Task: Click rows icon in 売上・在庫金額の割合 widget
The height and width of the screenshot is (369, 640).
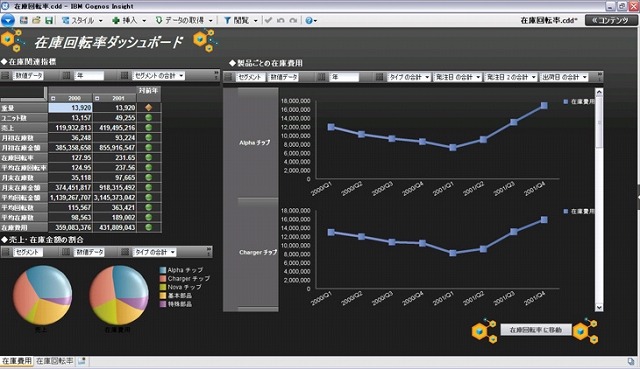Action: (x=5, y=252)
